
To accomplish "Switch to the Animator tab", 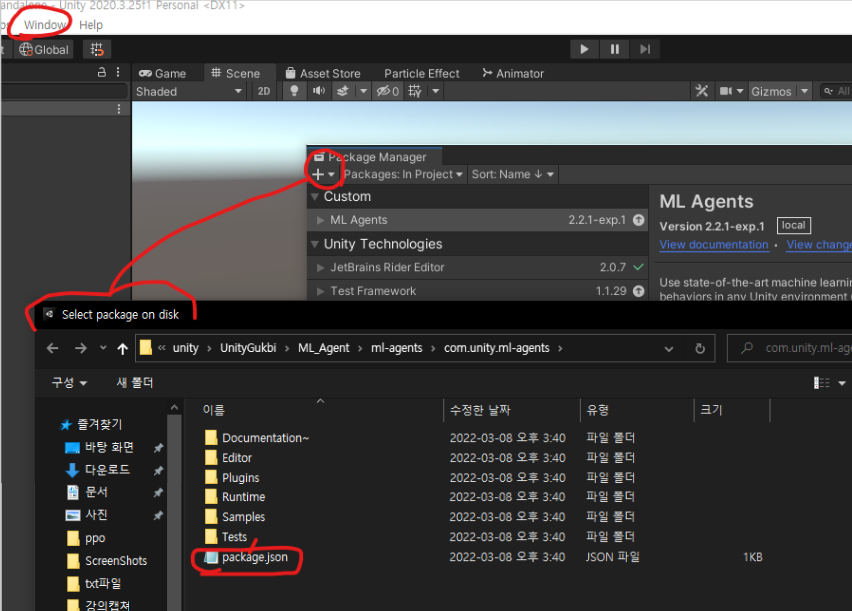I will click(x=513, y=73).
